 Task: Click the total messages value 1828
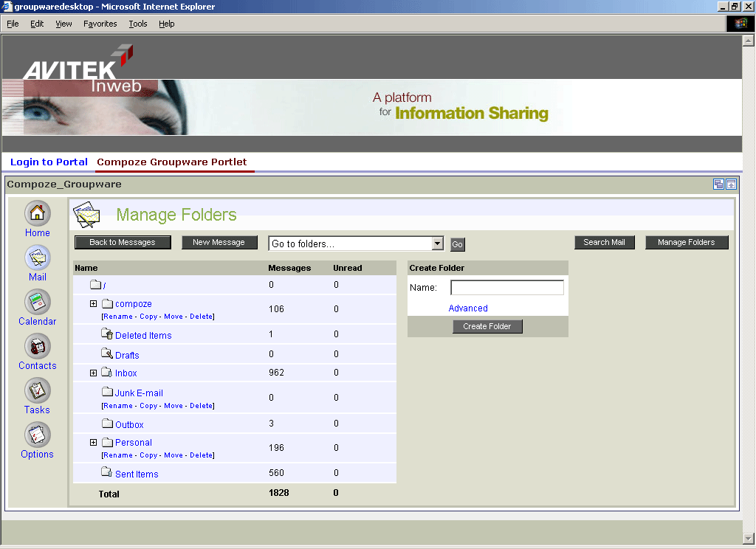[x=278, y=493]
